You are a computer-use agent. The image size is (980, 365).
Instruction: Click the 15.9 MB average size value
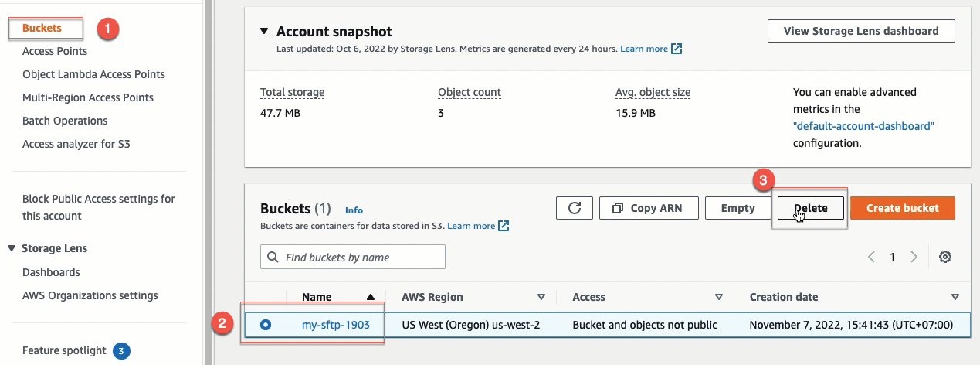click(635, 113)
